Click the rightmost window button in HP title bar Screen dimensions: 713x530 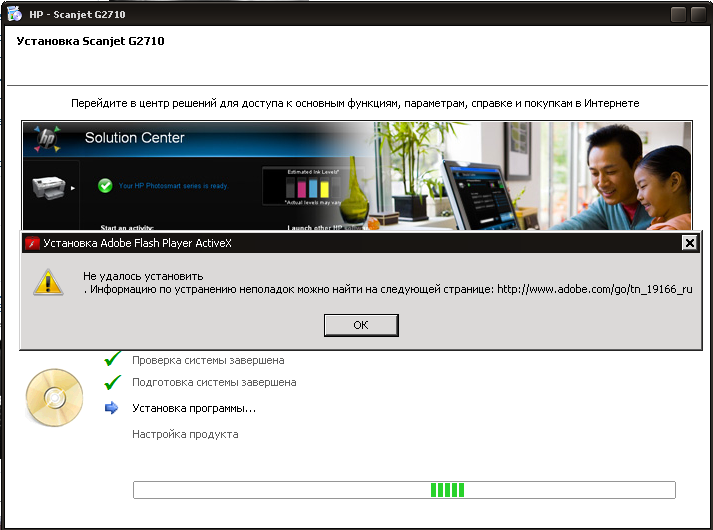coord(698,15)
